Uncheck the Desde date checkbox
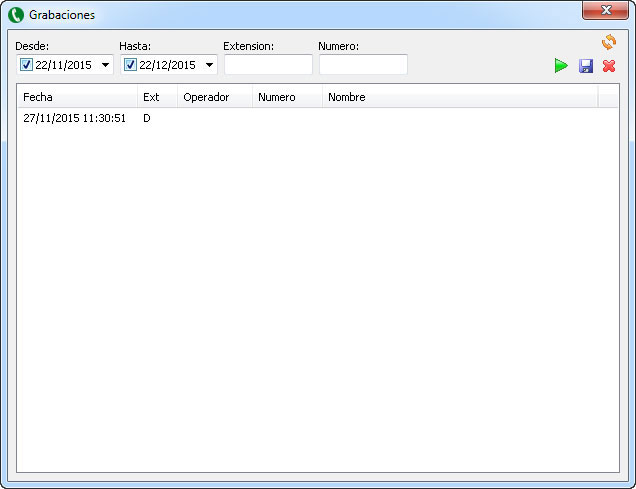 [x=26, y=65]
